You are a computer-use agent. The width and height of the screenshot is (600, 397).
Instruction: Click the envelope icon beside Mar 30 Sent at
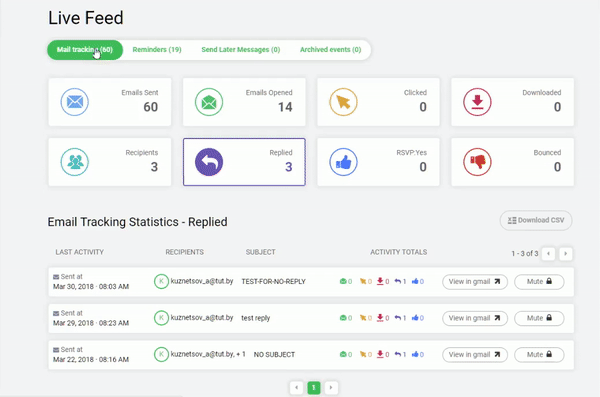(56, 277)
